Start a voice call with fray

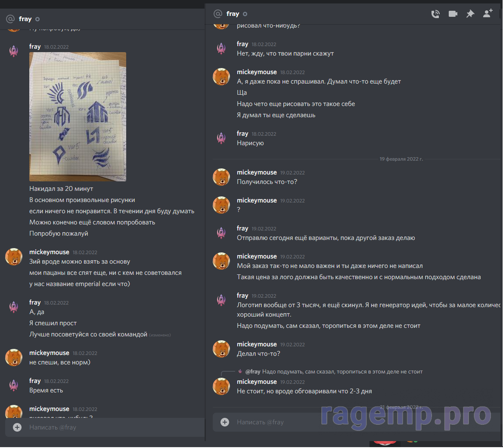(435, 14)
